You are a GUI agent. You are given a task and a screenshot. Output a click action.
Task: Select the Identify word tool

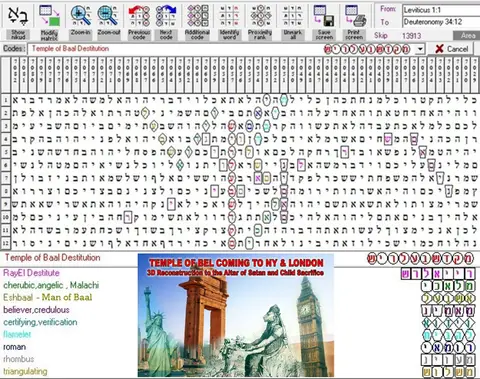[229, 16]
